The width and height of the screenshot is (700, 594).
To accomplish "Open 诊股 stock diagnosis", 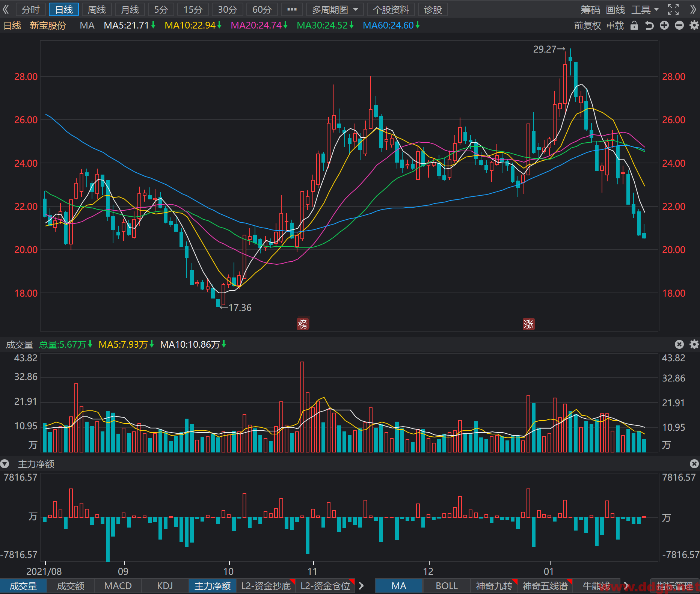I will (433, 9).
